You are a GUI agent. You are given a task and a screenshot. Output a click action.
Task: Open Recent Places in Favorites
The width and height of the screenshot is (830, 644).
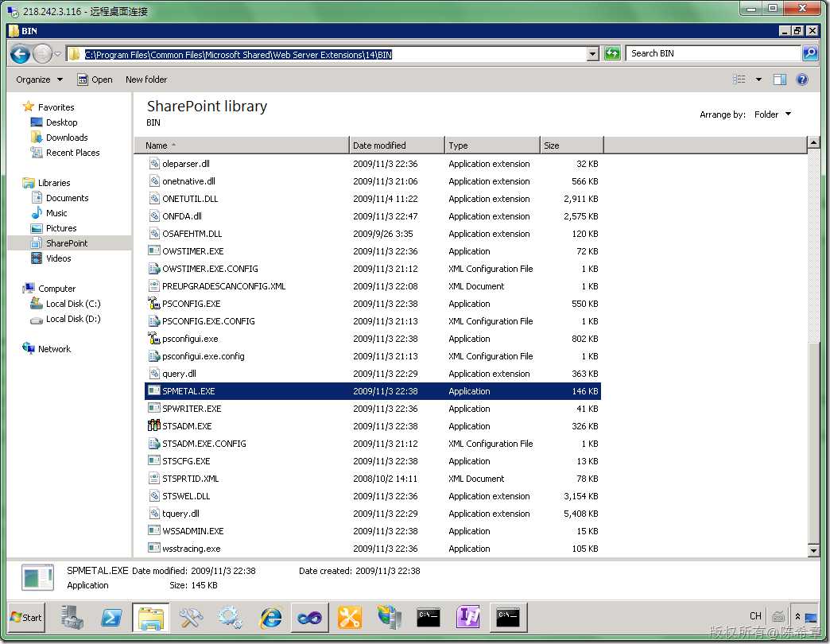[x=72, y=153]
